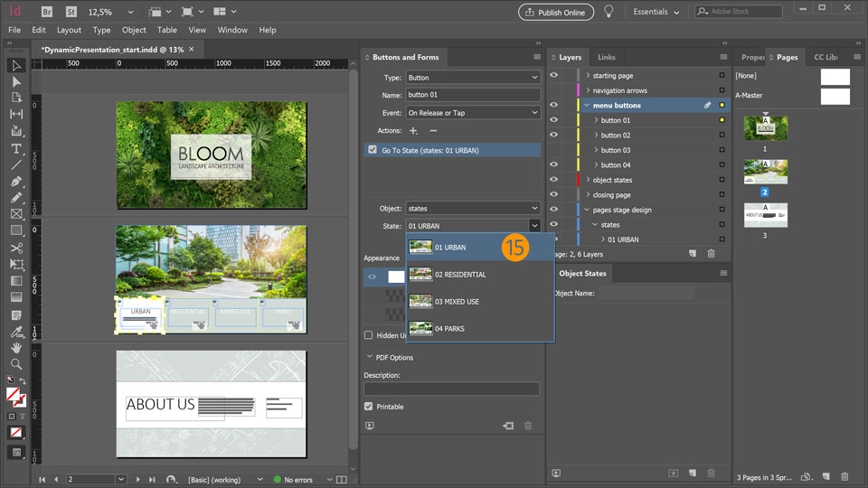Viewport: 868px width, 488px height.
Task: Select the Hand tool
Action: 16,347
